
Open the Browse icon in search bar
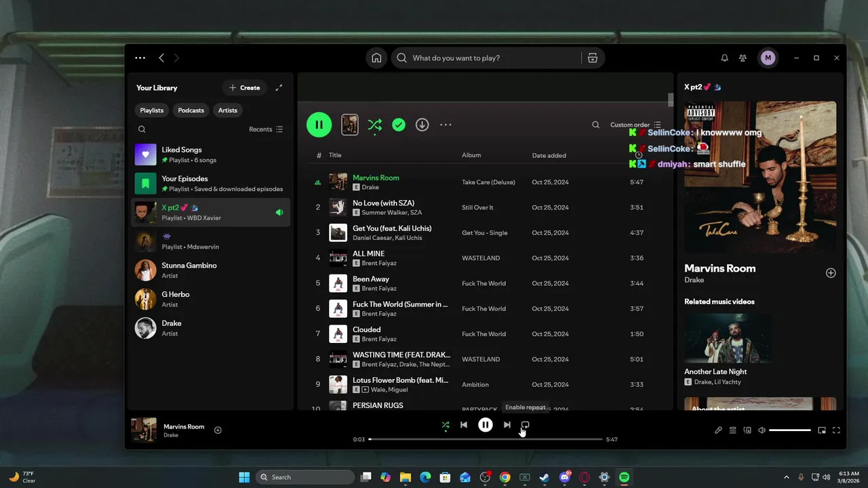pos(593,58)
